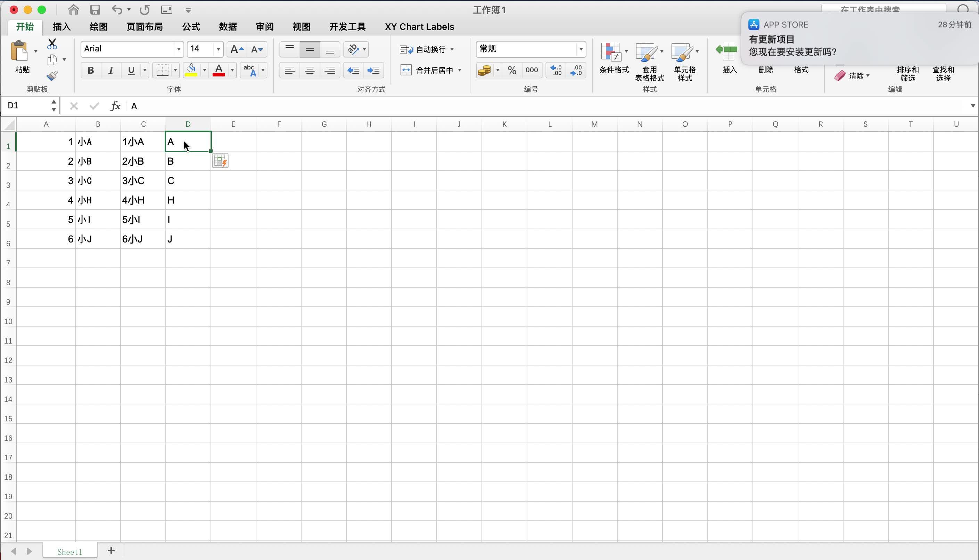Open Format as Table icon
This screenshot has height=560, width=979.
coord(647,52)
